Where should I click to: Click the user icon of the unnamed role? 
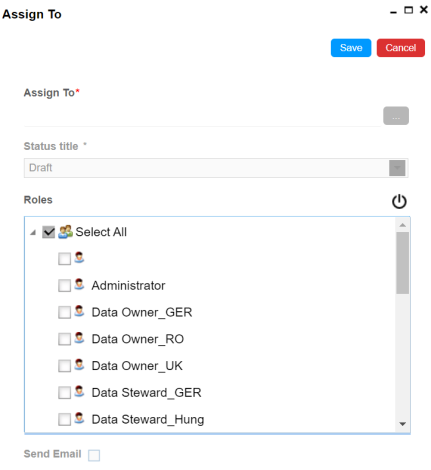(79, 257)
